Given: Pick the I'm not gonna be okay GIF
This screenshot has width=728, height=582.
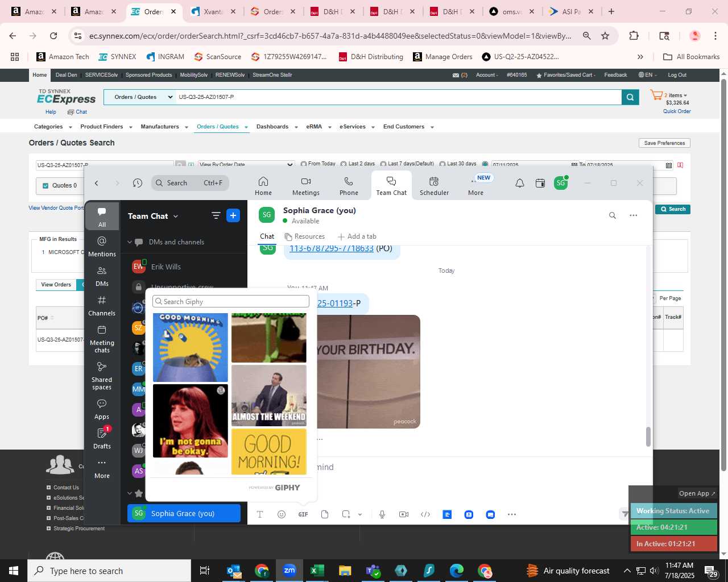Looking at the screenshot, I should click(x=191, y=421).
